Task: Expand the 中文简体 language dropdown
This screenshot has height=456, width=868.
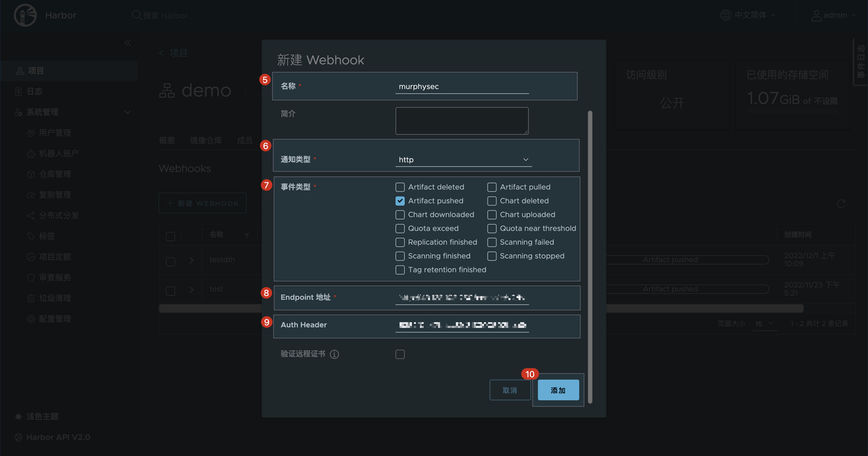Action: (754, 15)
